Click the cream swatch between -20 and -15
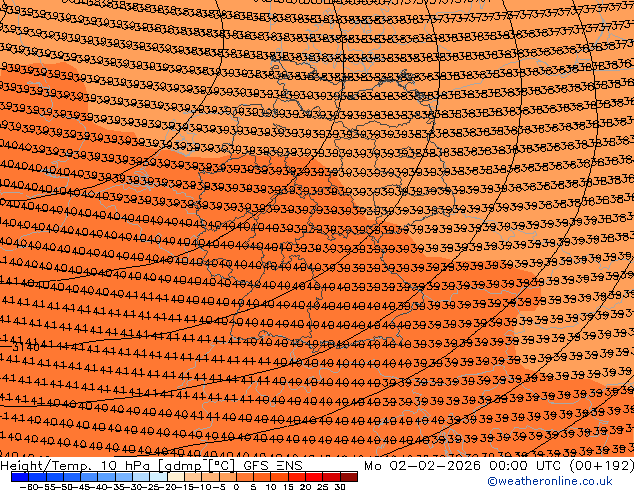634x490 pixels. point(176,477)
